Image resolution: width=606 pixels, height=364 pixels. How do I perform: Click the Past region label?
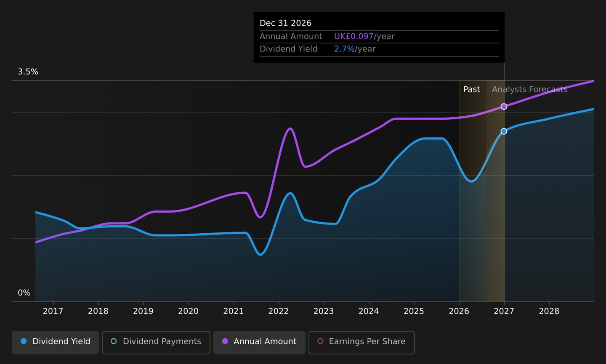pyautogui.click(x=471, y=90)
